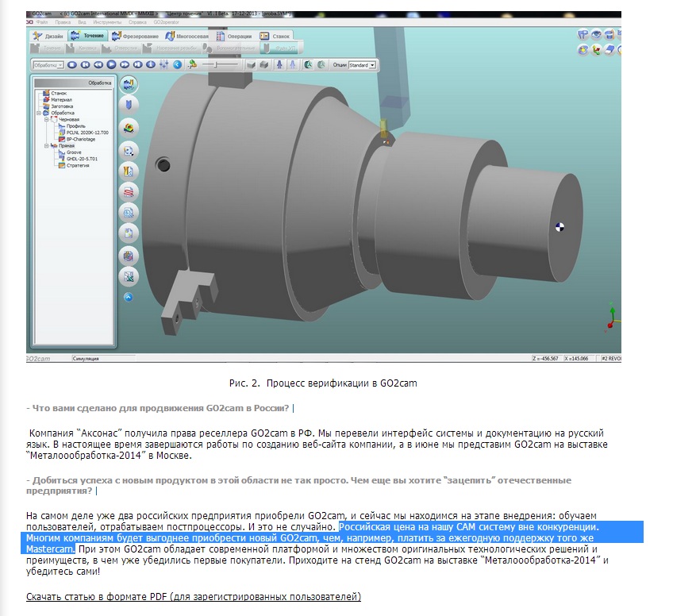696x616 pixels.
Task: Open the Файл menu in GO2cam
Action: pyautogui.click(x=42, y=22)
